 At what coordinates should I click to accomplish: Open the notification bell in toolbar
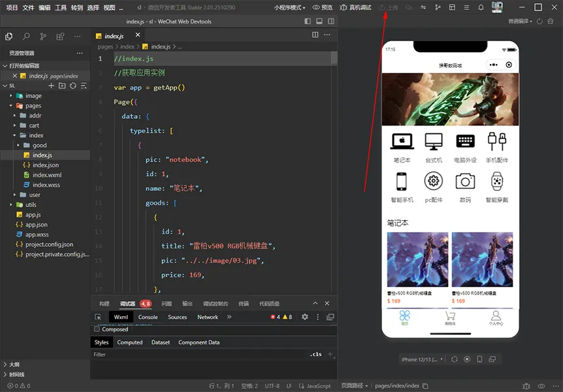pyautogui.click(x=481, y=7)
